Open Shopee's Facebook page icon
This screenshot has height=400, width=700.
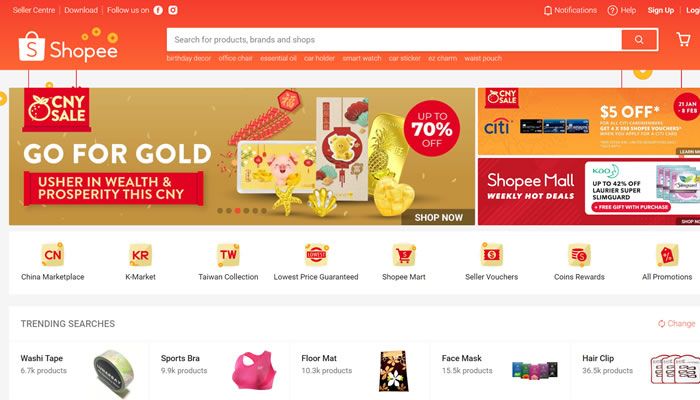coord(158,10)
